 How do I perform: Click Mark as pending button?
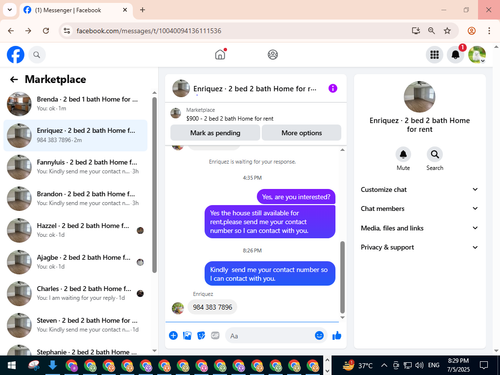pos(215,133)
